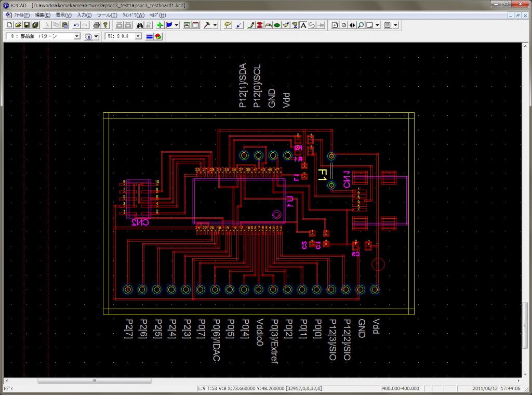
Task: Click the green ellipse land tool
Action: pyautogui.click(x=277, y=25)
